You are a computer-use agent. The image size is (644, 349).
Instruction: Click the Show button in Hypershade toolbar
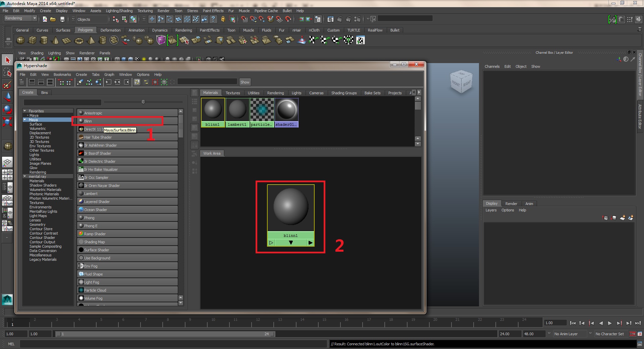tap(245, 82)
